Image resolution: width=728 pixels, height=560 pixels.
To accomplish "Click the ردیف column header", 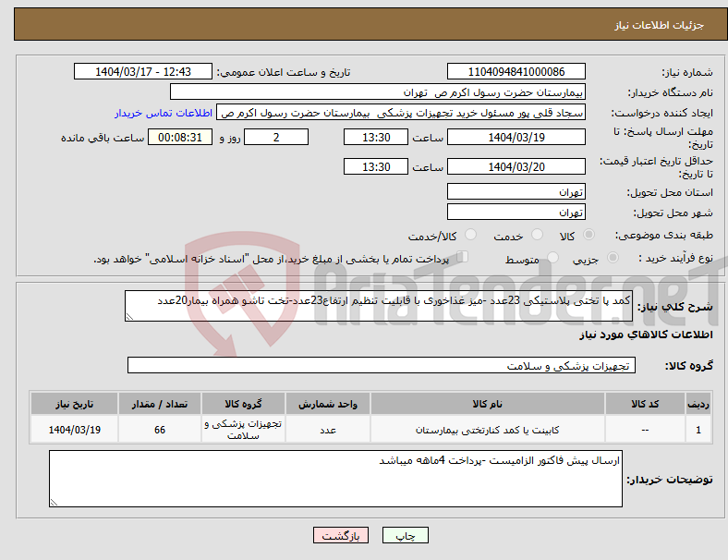I will click(698, 404).
